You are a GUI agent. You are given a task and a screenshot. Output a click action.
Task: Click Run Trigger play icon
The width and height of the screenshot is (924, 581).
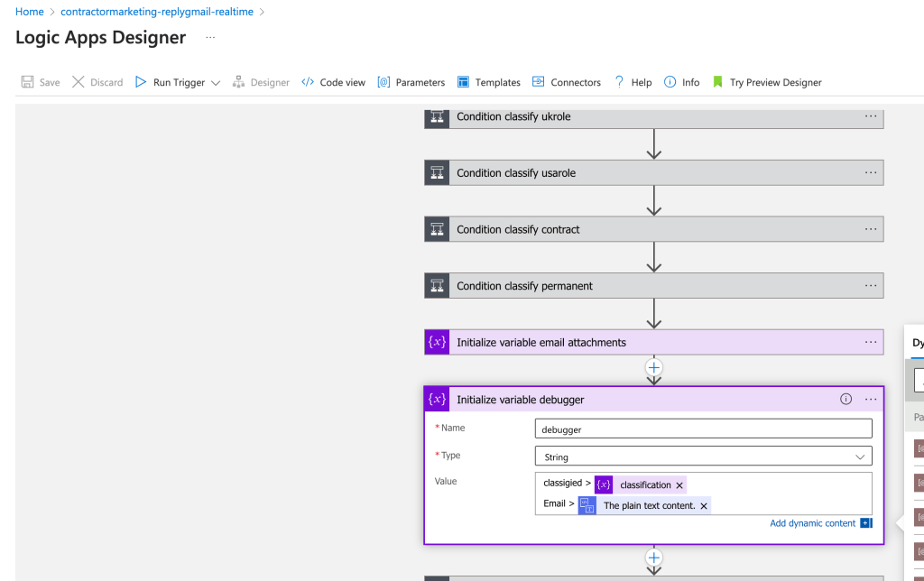tap(140, 82)
